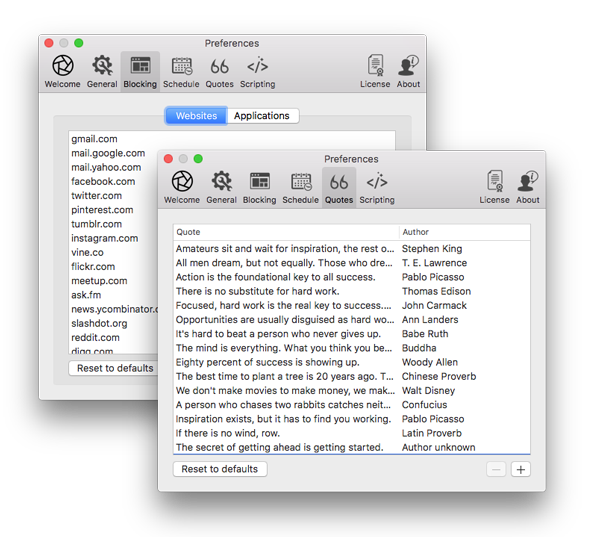Select 'Inspiration exists' quote row
Screen dimensions: 600x537
[352, 419]
